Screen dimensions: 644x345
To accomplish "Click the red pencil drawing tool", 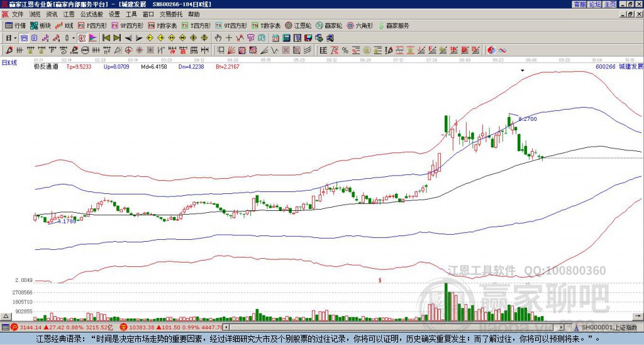I will coord(8,50).
